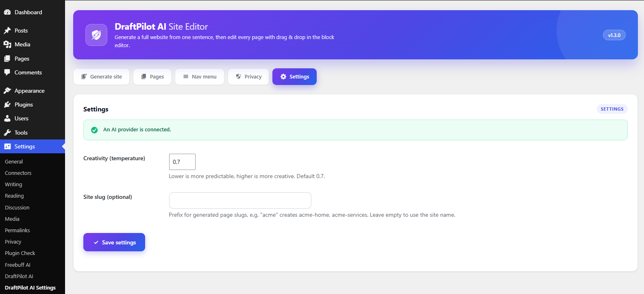Click the DraftPilot AI Site Editor heading
The image size is (644, 294).
(x=161, y=26)
